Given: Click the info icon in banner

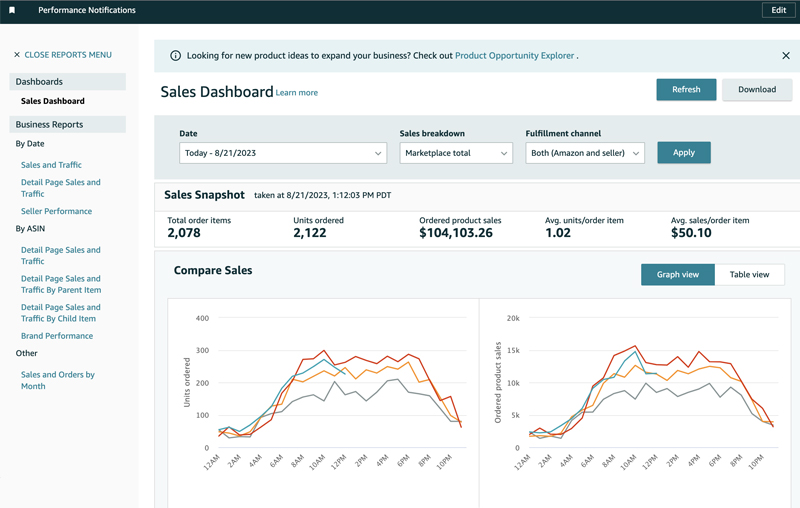Looking at the screenshot, I should point(176,56).
